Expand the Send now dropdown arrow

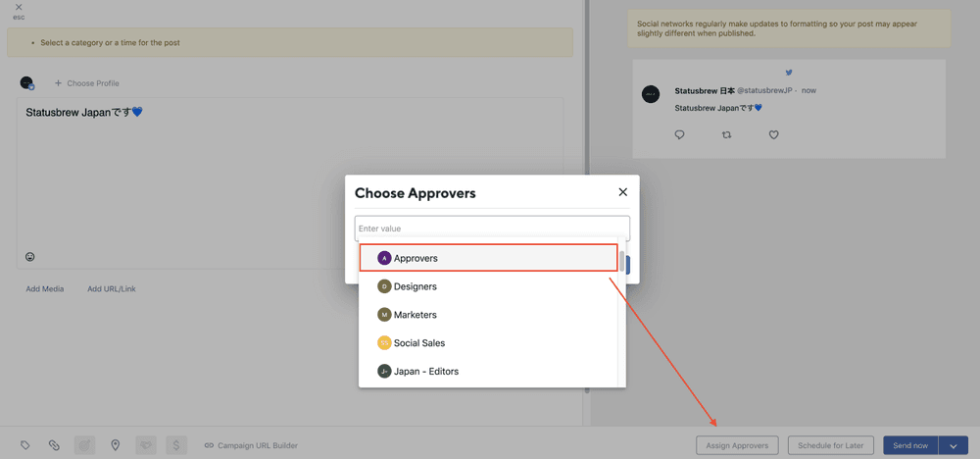[954, 445]
